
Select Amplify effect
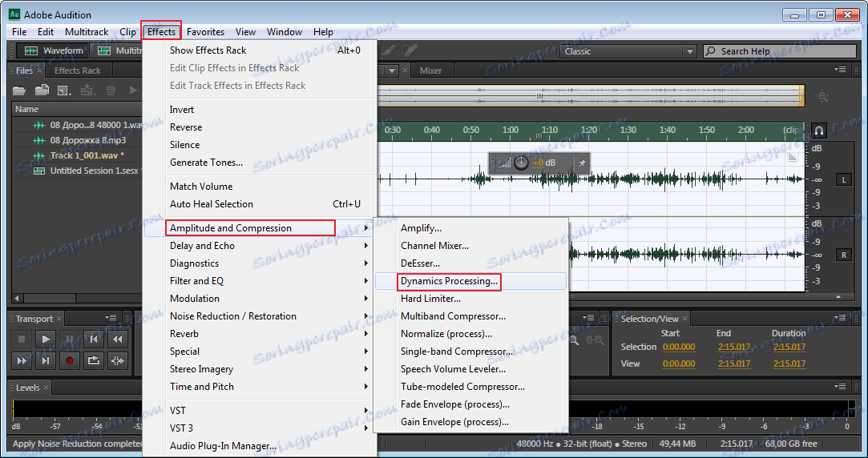pos(470,228)
